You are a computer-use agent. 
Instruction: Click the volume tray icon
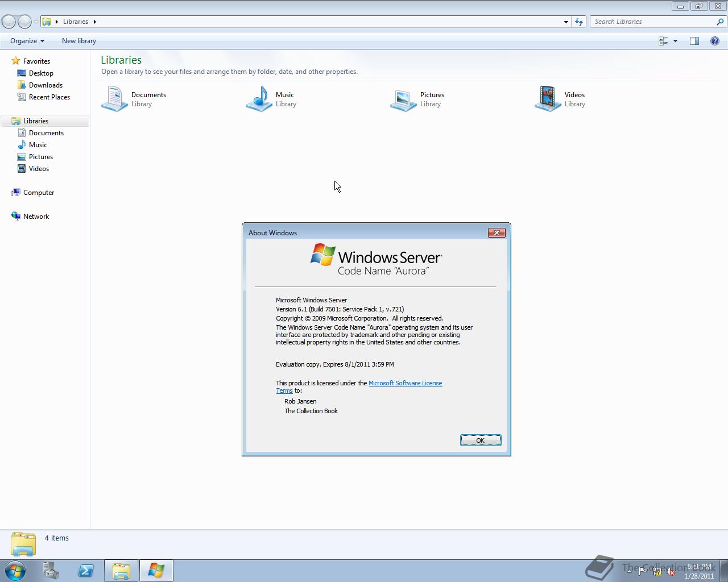(x=671, y=572)
